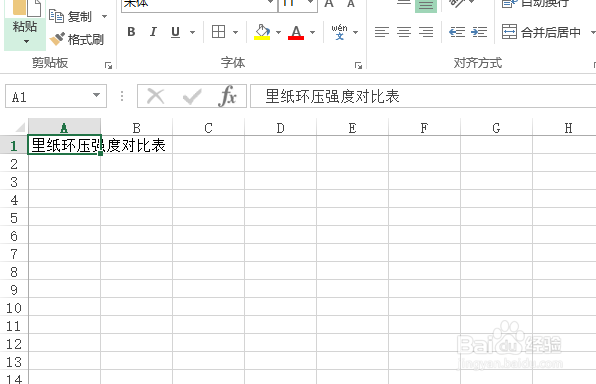Viewport: 596px width, 384px height.
Task: Toggle Underline formatting
Action: pyautogui.click(x=175, y=32)
